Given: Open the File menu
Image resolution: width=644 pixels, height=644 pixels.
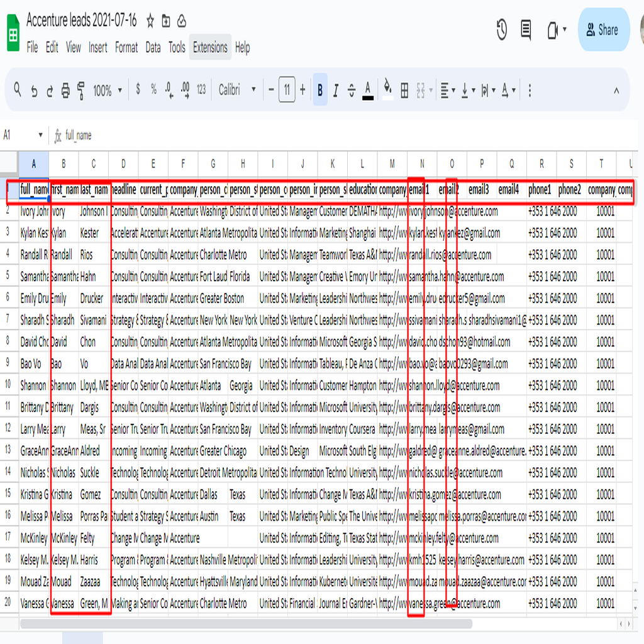Looking at the screenshot, I should click(x=32, y=48).
